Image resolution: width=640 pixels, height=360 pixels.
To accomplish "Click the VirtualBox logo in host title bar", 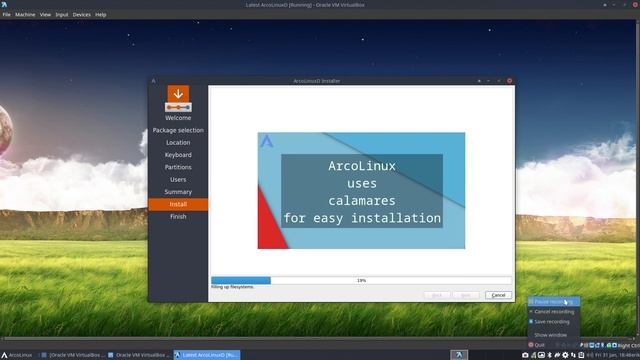I will tap(4, 4).
